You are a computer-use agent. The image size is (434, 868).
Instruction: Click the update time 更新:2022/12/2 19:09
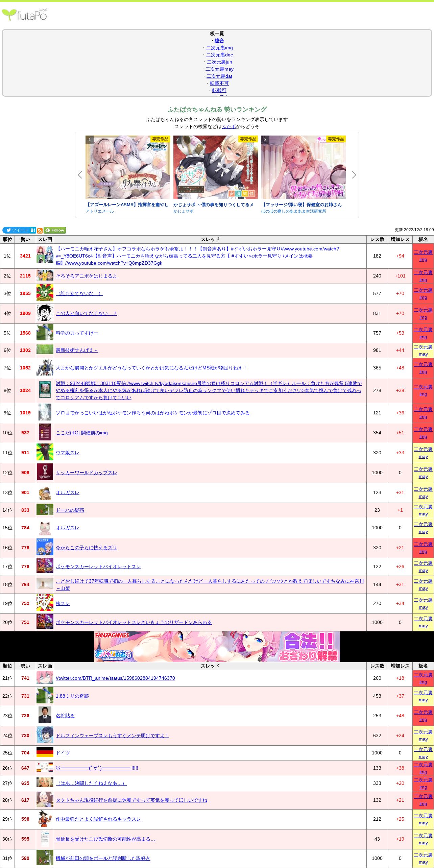(x=414, y=230)
